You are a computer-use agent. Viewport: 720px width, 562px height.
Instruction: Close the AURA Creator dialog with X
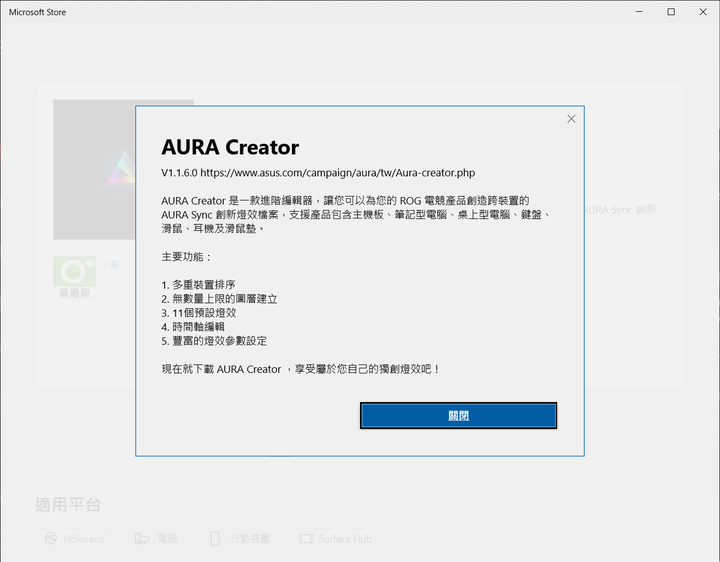click(x=571, y=119)
